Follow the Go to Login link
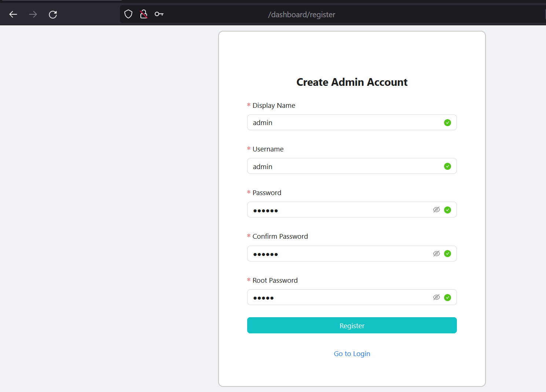The image size is (546, 392). (x=352, y=353)
